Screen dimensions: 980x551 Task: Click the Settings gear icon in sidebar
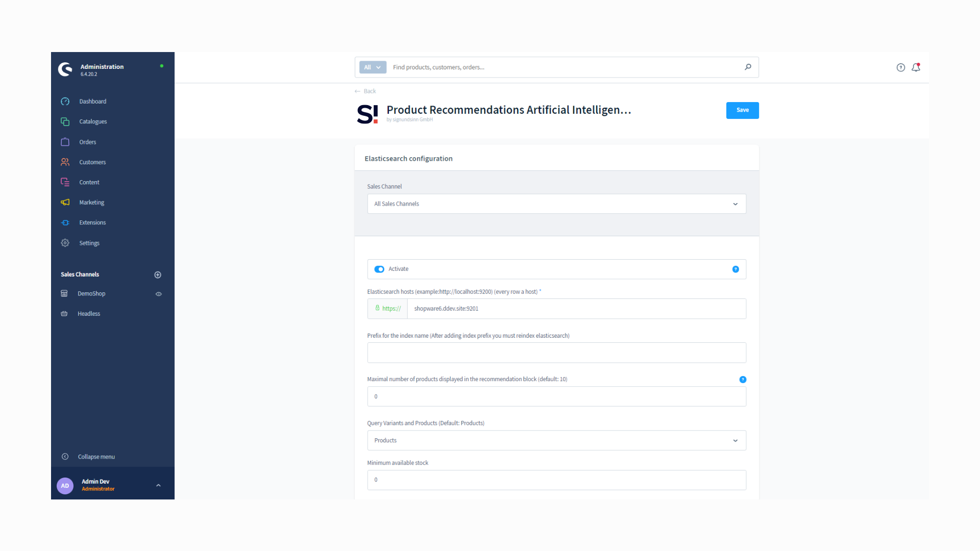click(x=65, y=243)
